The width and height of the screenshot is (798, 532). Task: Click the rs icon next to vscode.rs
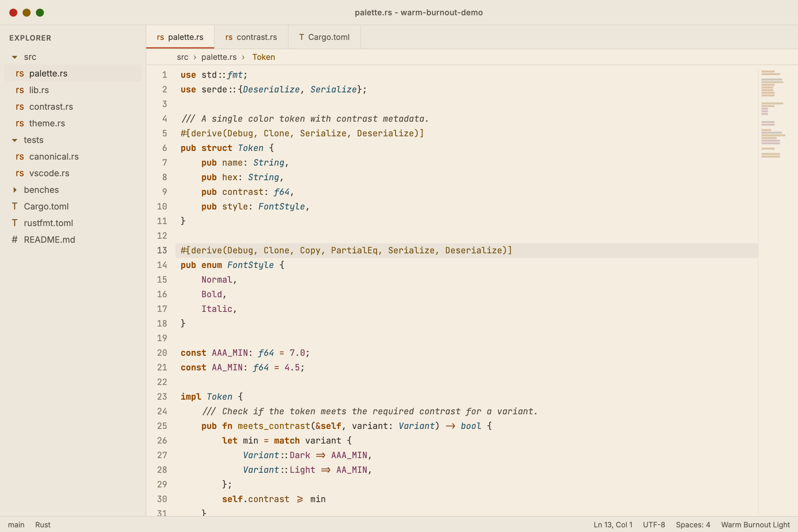coord(20,173)
